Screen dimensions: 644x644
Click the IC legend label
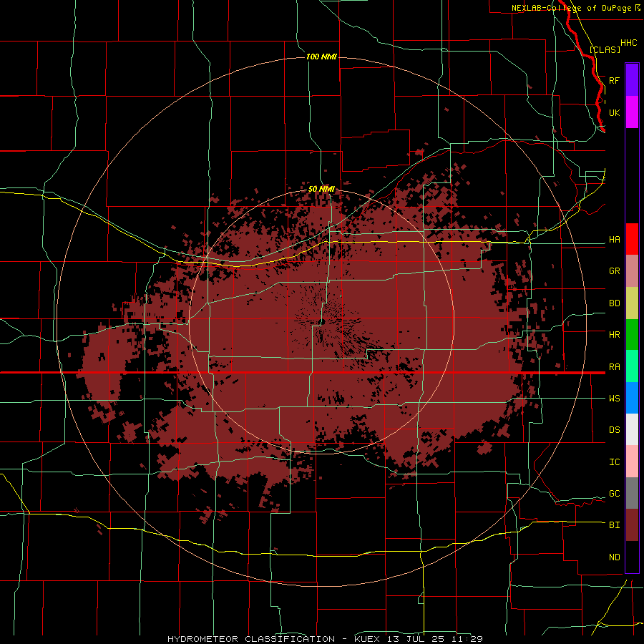(614, 462)
